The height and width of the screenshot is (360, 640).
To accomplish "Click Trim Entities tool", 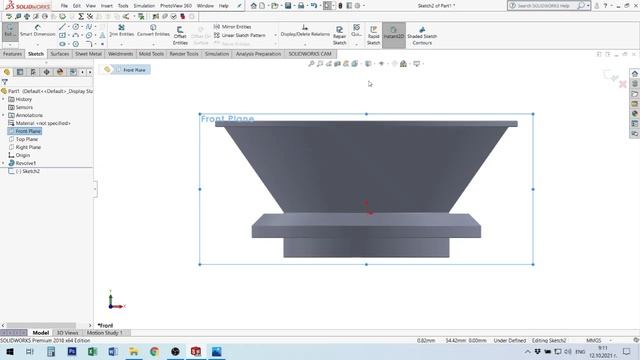I will [x=121, y=31].
